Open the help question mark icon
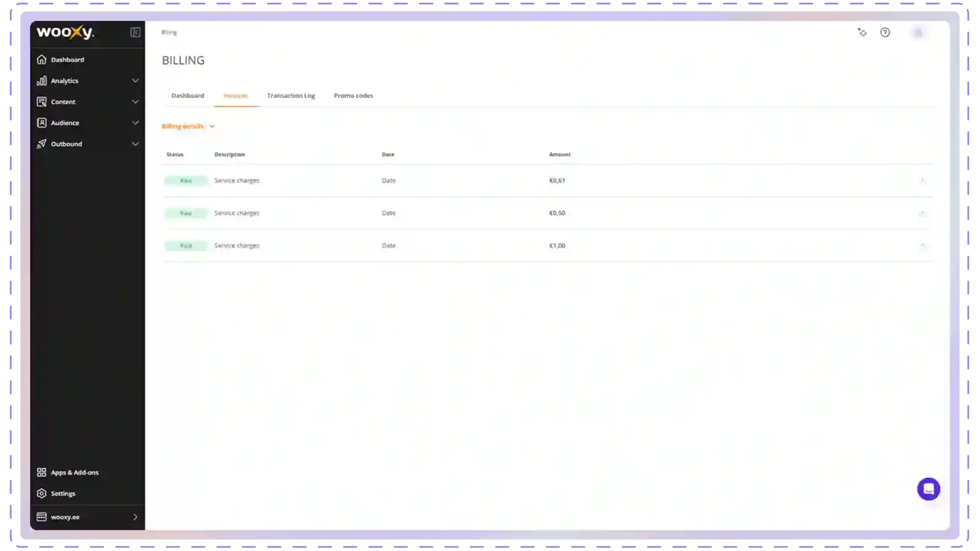 point(885,32)
